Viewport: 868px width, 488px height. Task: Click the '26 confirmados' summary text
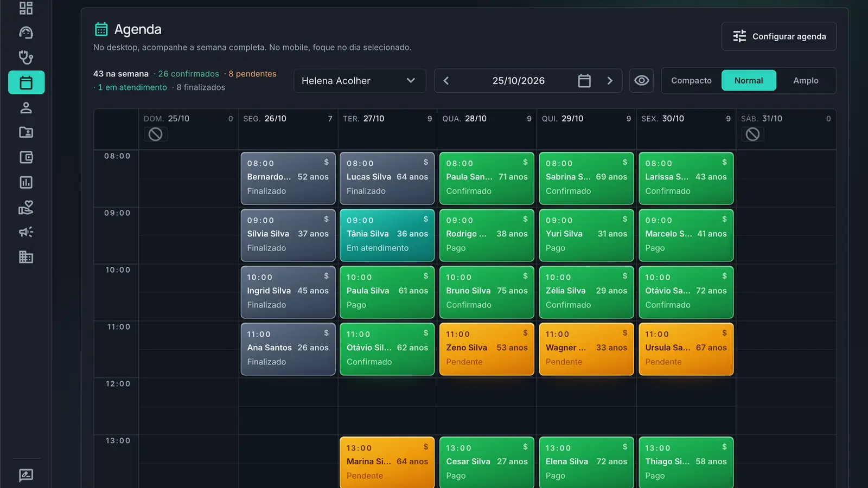click(x=188, y=74)
